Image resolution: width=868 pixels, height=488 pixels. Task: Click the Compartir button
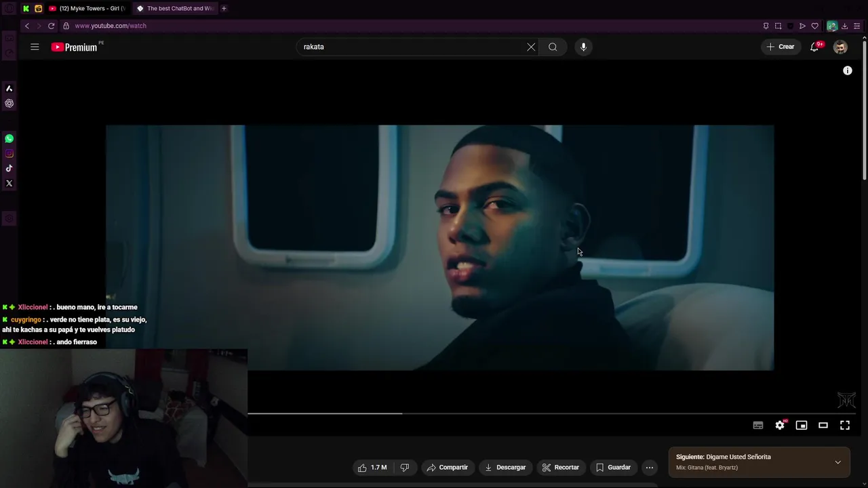click(448, 467)
